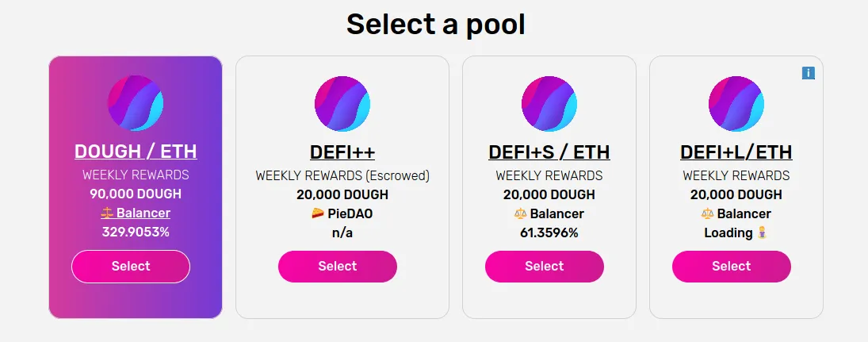868x342 pixels.
Task: Click the scales icon in DEFI+L/ETH card
Action: click(708, 213)
